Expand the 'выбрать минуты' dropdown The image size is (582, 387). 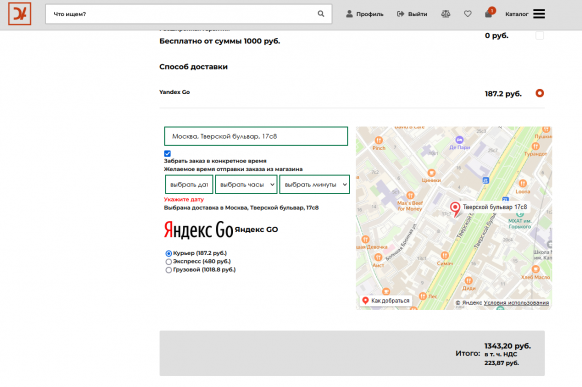coord(314,184)
